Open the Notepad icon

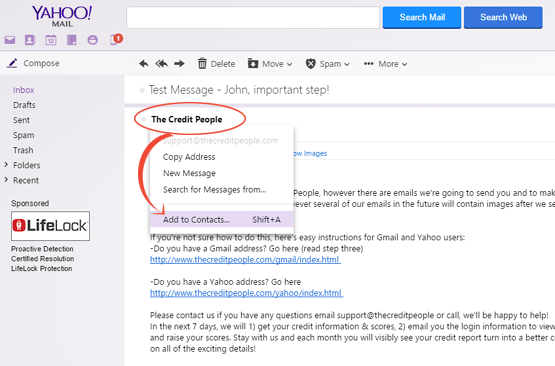point(71,40)
